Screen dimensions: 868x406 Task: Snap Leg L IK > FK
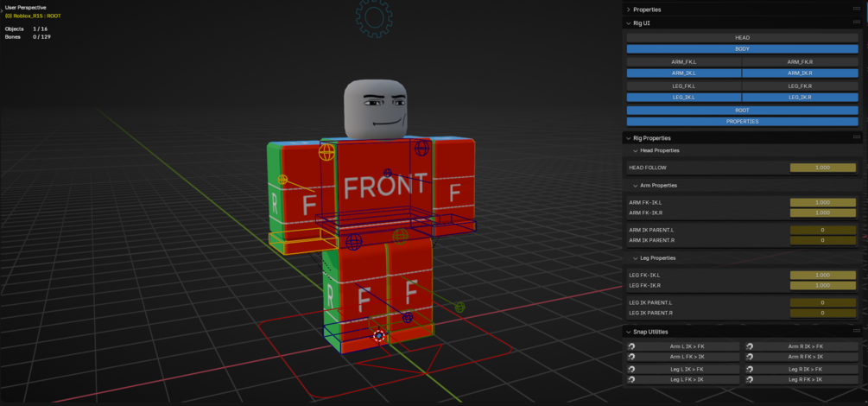point(683,370)
